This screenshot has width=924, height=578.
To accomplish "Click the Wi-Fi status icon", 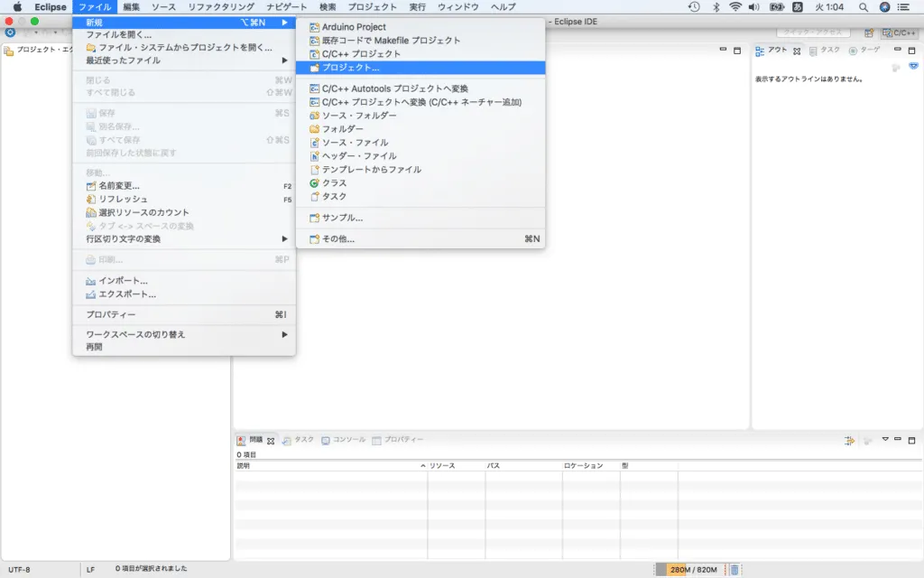I will pos(735,7).
